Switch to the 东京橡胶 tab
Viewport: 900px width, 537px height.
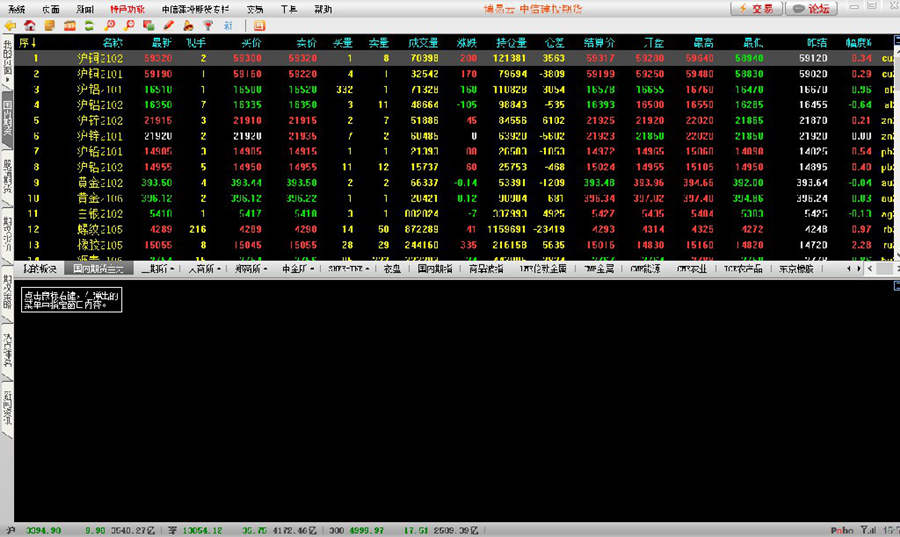click(x=796, y=269)
